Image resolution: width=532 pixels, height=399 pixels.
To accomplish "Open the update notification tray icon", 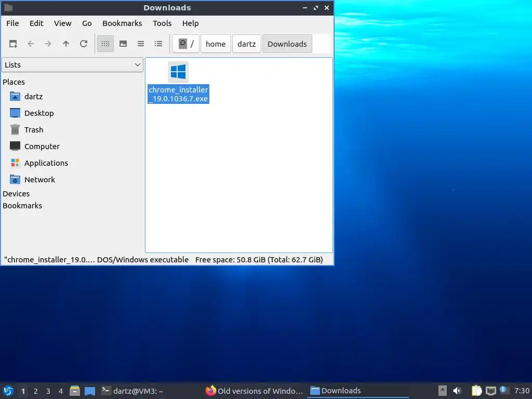I will [504, 390].
